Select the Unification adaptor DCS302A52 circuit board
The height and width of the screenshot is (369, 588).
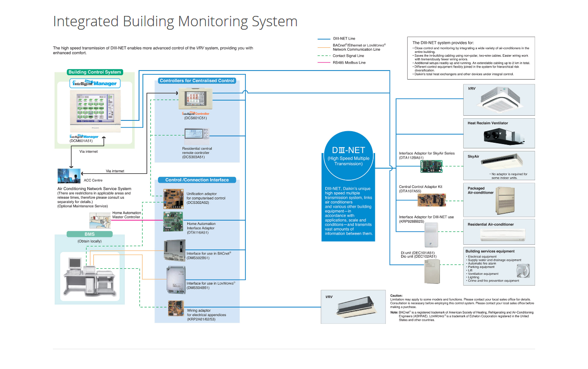173,199
